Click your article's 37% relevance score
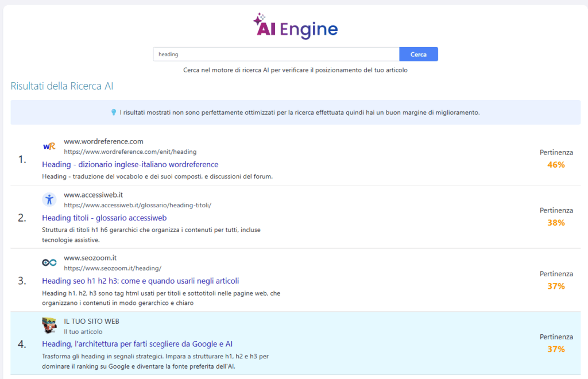Image resolution: width=588 pixels, height=379 pixels. (x=556, y=349)
